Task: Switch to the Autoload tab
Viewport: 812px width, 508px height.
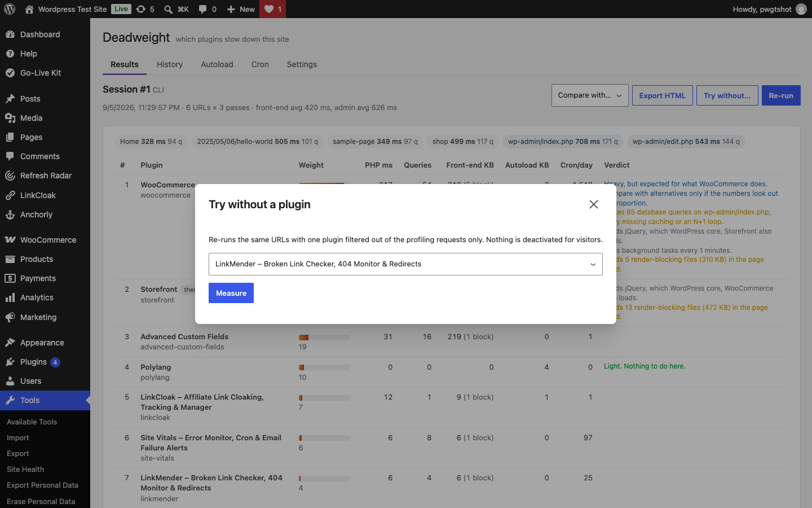Action: point(217,64)
